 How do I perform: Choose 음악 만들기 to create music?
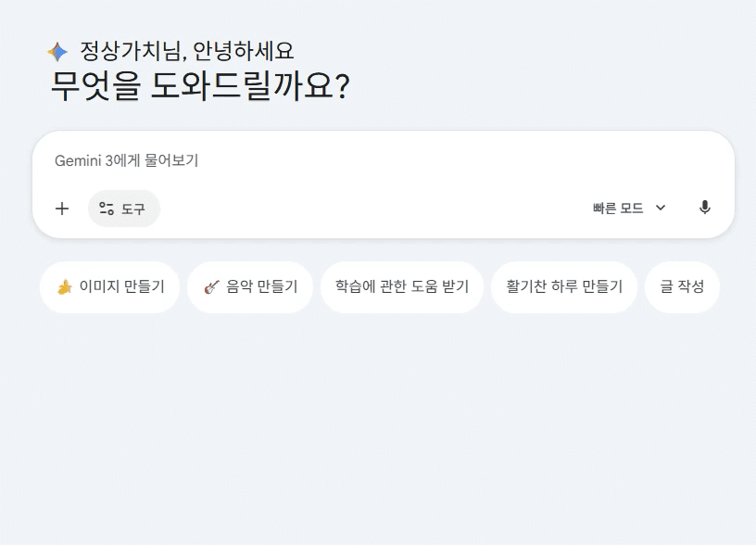pos(249,287)
